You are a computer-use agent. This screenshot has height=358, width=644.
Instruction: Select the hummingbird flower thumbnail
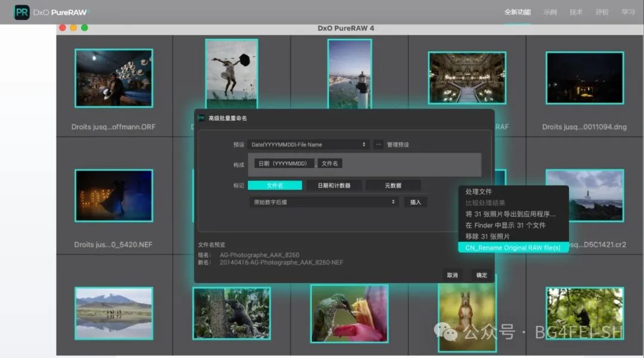point(349,313)
